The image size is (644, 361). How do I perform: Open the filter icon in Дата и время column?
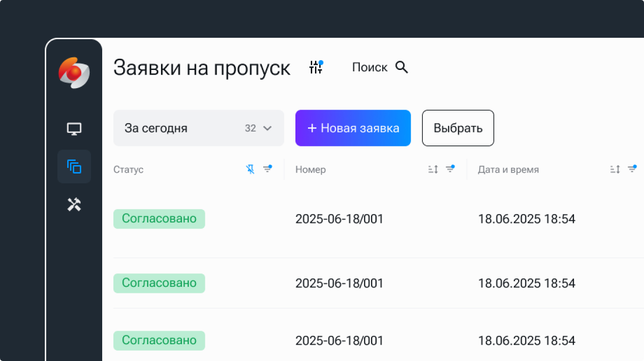(x=632, y=169)
